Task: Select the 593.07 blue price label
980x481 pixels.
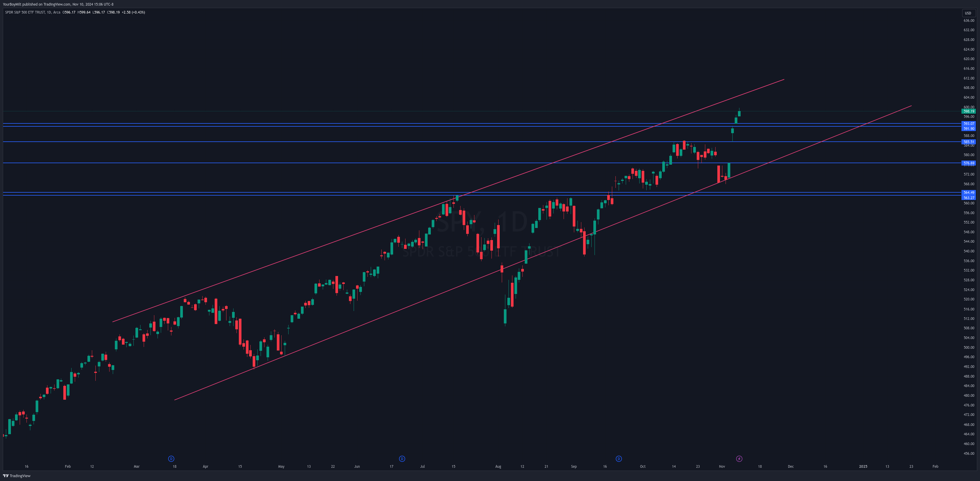Action: [969, 124]
